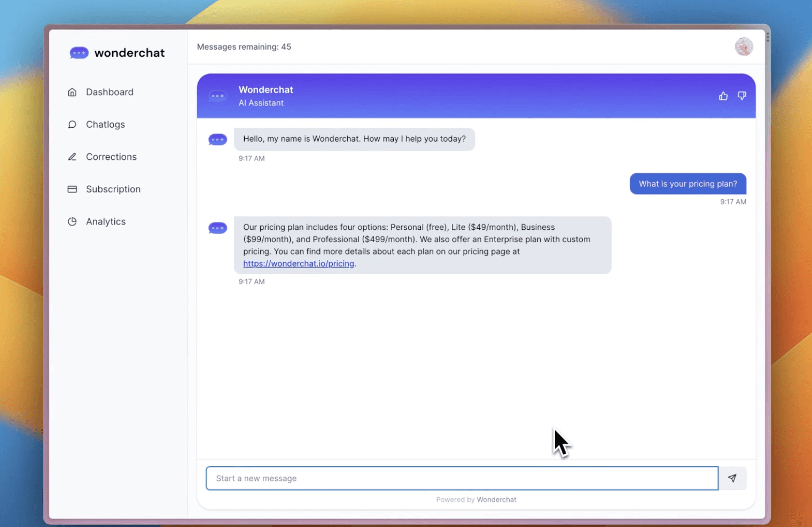Click the Messages remaining: 45 text

[244, 46]
